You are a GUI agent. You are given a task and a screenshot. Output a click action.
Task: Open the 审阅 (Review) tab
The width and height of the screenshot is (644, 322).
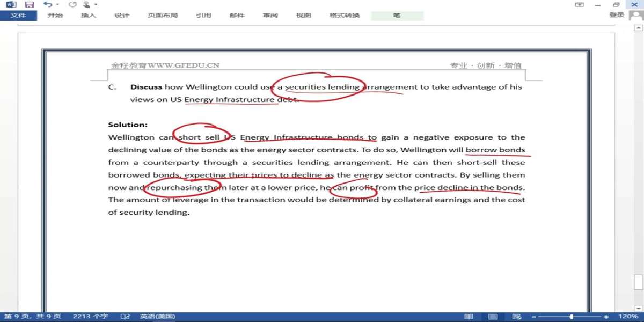[x=270, y=16]
